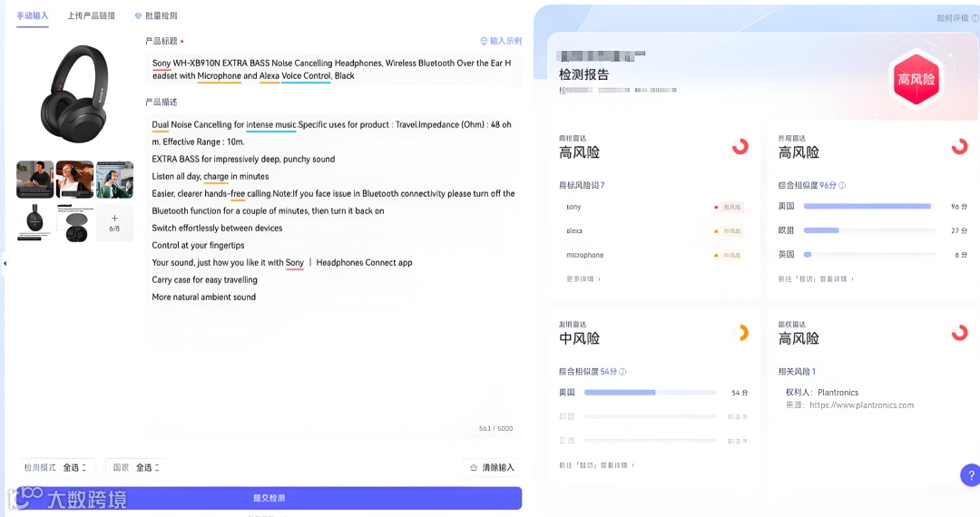Click the 英国 6分 similarity bar
Screen dimensions: 980x517
coord(869,255)
